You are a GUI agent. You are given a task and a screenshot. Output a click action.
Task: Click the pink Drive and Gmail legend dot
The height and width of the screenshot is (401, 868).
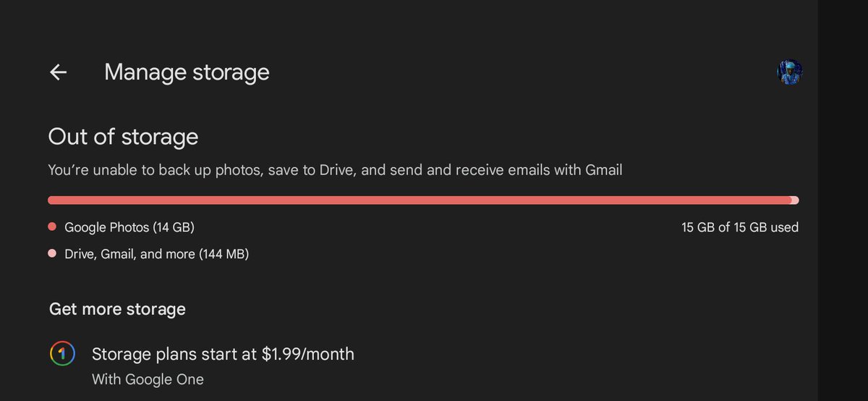click(x=52, y=254)
